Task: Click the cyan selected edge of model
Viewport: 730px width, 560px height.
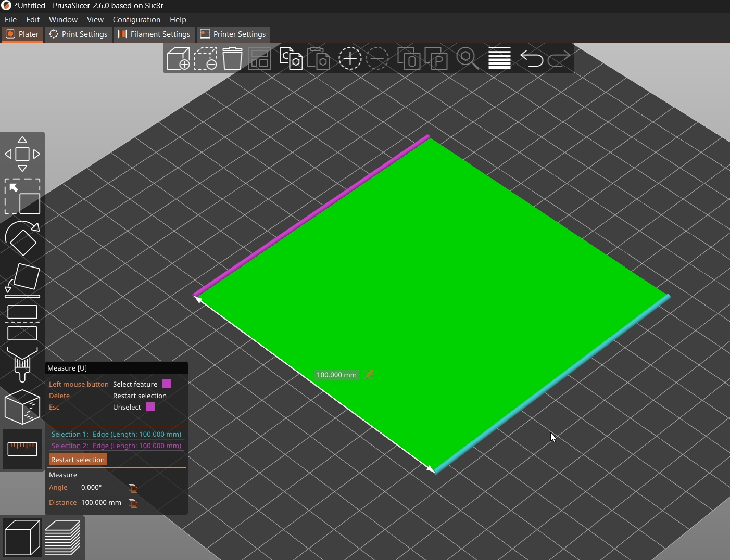Action: (x=552, y=384)
